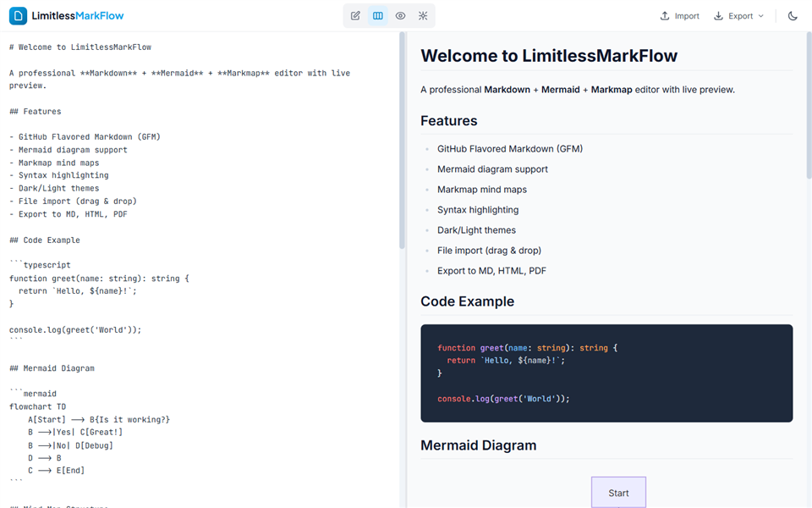Expand the Export dropdown menu

point(738,16)
